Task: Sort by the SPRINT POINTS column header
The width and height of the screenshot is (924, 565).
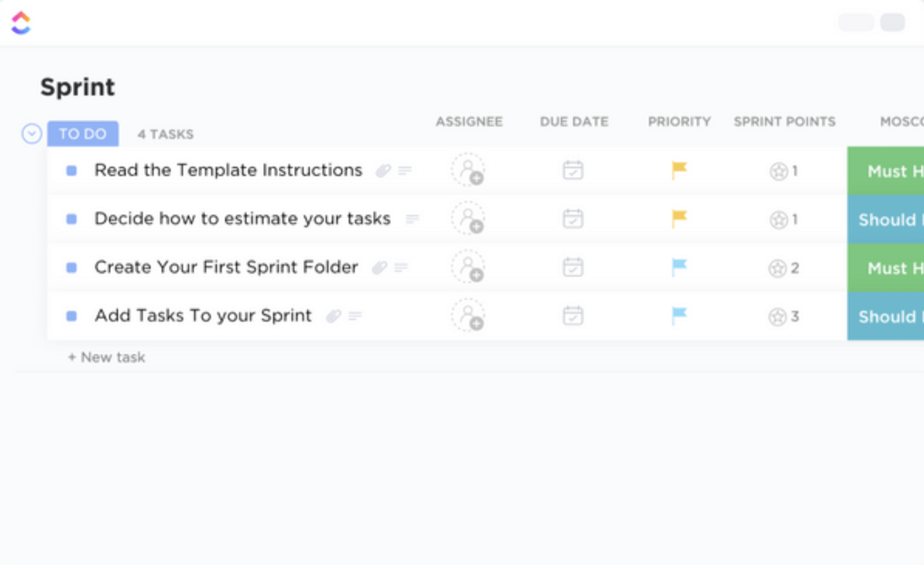Action: 784,122
